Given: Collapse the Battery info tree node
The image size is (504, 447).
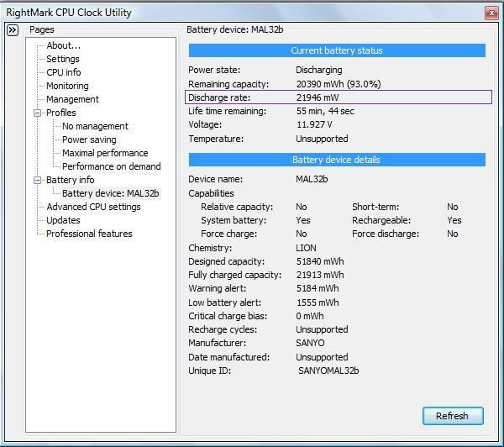Looking at the screenshot, I should point(37,180).
